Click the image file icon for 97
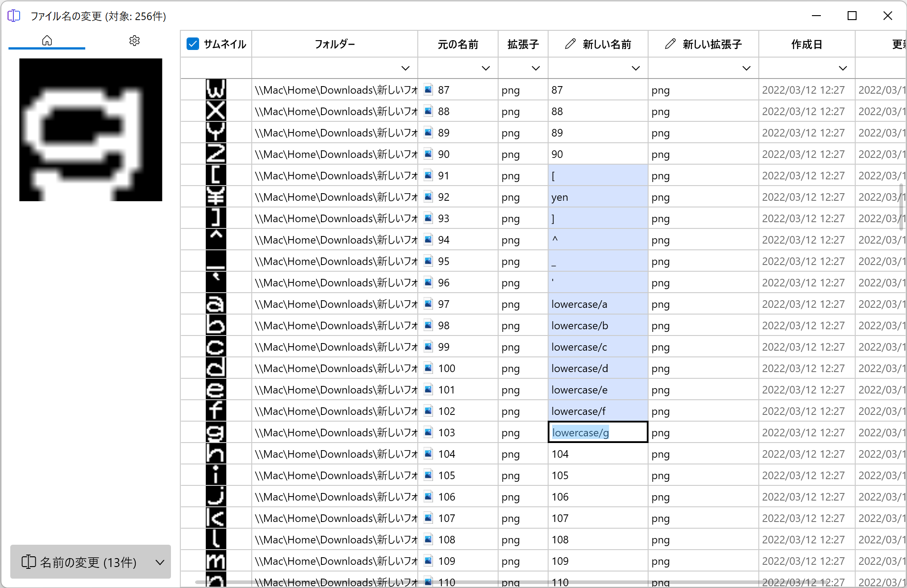Viewport: 907px width, 588px height. coord(428,304)
